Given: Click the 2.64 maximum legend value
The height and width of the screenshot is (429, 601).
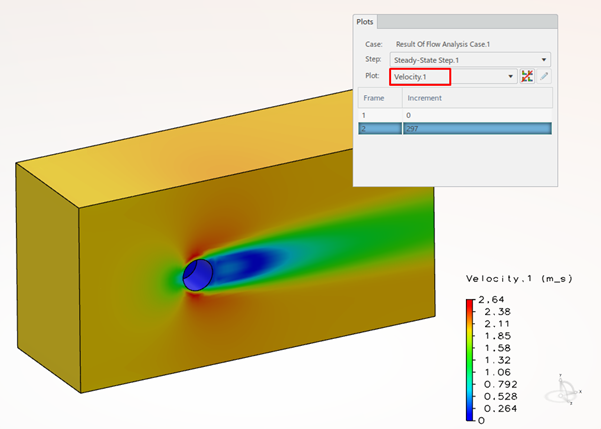Looking at the screenshot, I should tap(496, 298).
